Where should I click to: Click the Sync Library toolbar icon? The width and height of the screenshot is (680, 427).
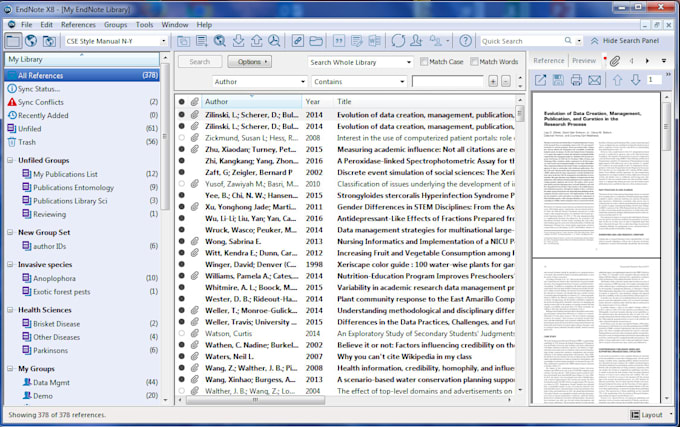[398, 41]
